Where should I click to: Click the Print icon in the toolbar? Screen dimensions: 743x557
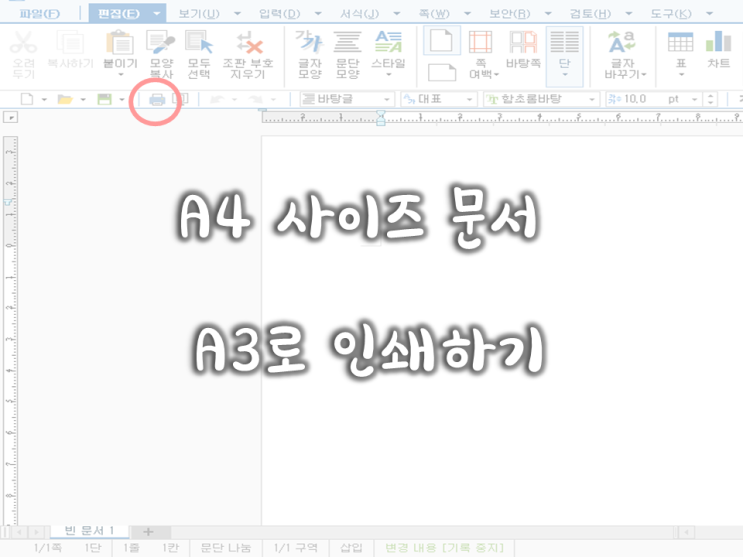coord(156,100)
